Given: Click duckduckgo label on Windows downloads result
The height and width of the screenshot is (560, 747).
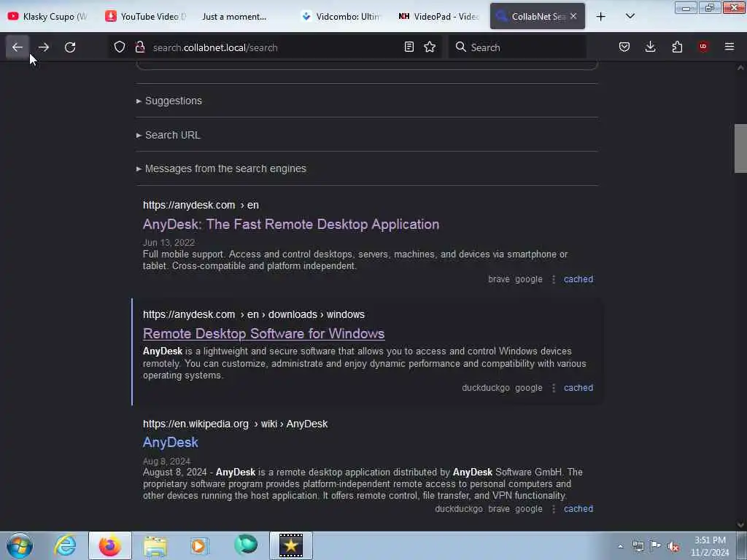Looking at the screenshot, I should click(x=485, y=388).
